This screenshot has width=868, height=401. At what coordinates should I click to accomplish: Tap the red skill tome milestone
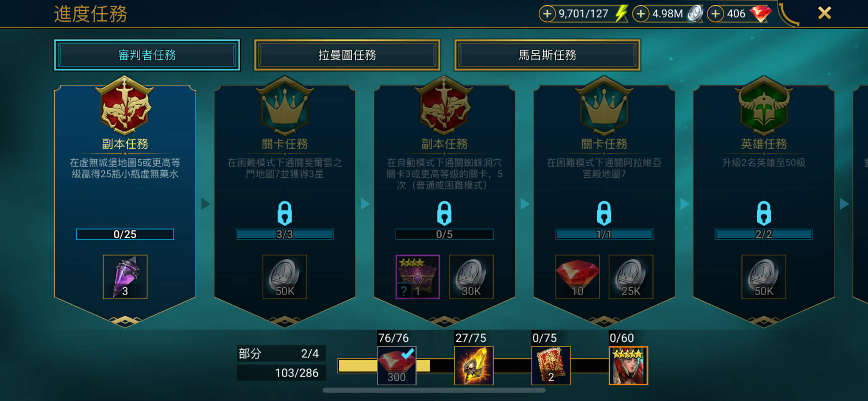(551, 365)
